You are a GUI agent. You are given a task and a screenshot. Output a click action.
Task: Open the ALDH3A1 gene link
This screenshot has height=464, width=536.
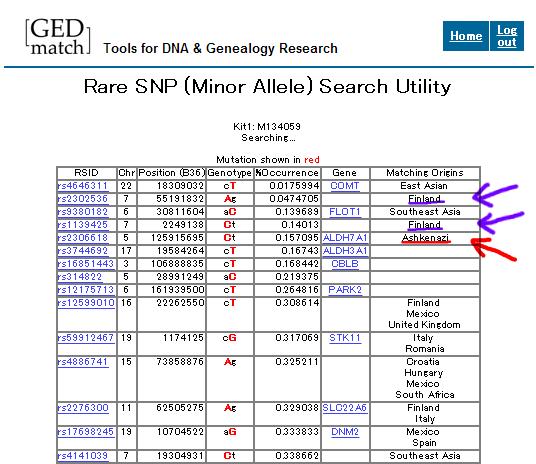tap(345, 251)
